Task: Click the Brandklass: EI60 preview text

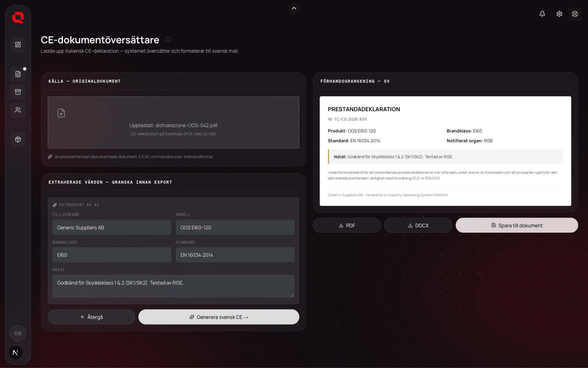Action: click(464, 131)
